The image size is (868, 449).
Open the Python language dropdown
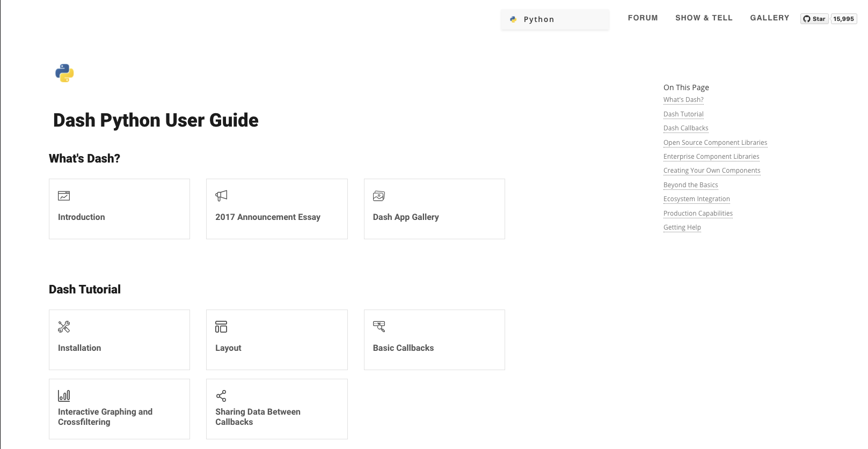click(555, 19)
